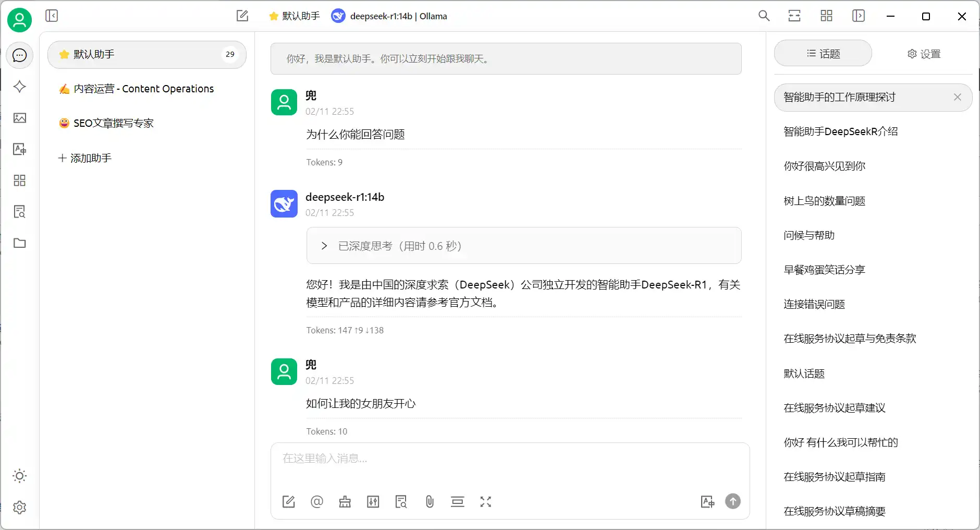Translate input text icon
Viewport: 980px width, 530px height.
pyautogui.click(x=707, y=502)
